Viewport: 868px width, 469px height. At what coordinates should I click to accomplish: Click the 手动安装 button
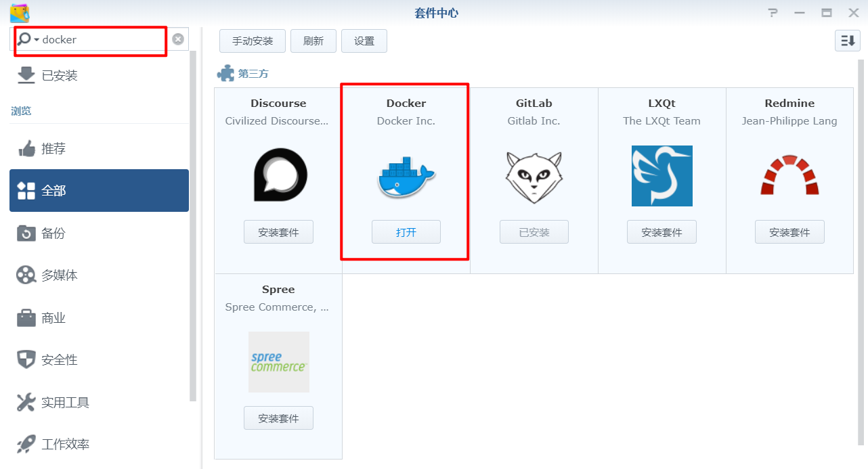click(x=253, y=41)
